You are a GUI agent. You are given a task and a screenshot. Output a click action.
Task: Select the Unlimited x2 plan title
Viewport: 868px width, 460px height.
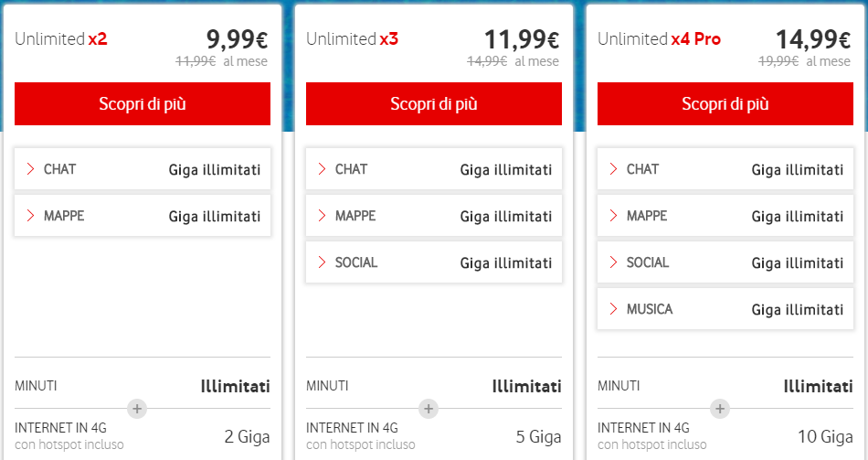(61, 39)
